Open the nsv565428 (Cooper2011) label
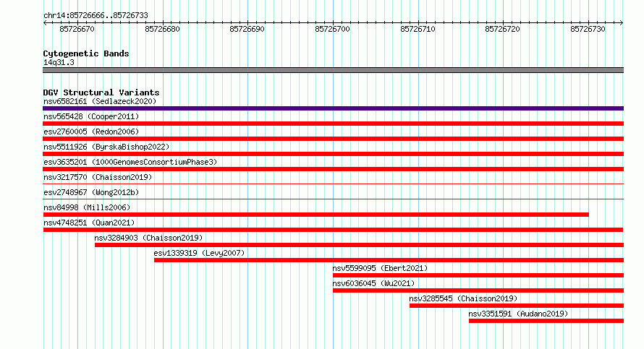Viewport: 644px width, 349px height. [x=91, y=116]
